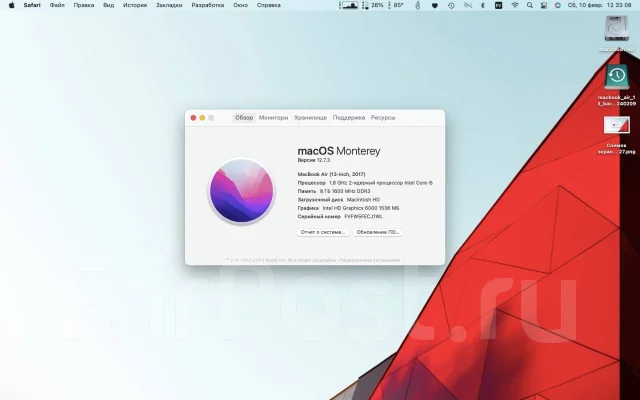Click the Отчет о системе button

(323, 232)
